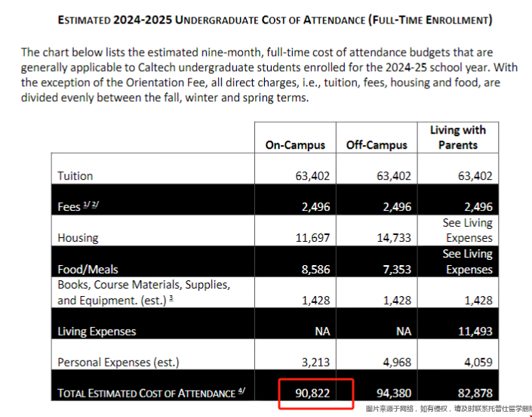
Task: Click the Tuition row label
Action: pos(75,176)
